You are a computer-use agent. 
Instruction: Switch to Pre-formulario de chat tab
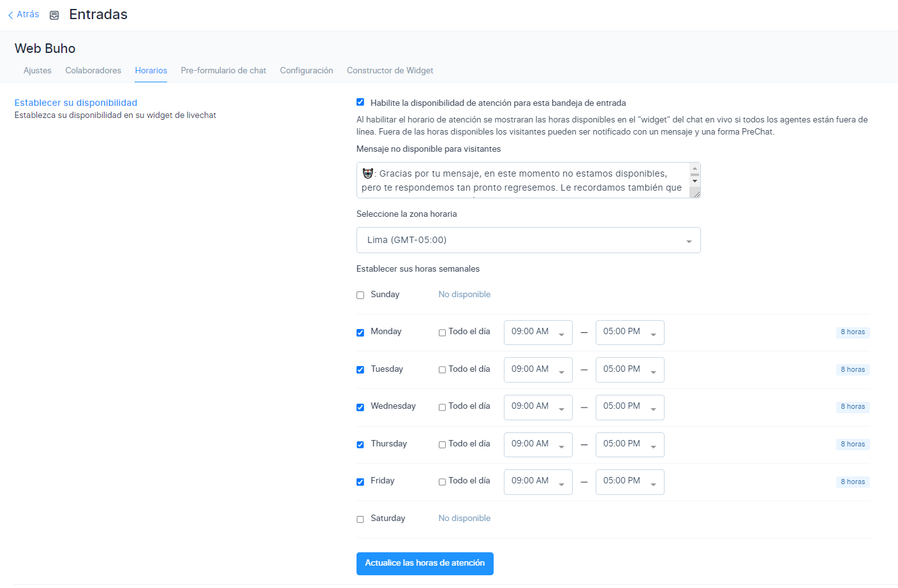(223, 71)
